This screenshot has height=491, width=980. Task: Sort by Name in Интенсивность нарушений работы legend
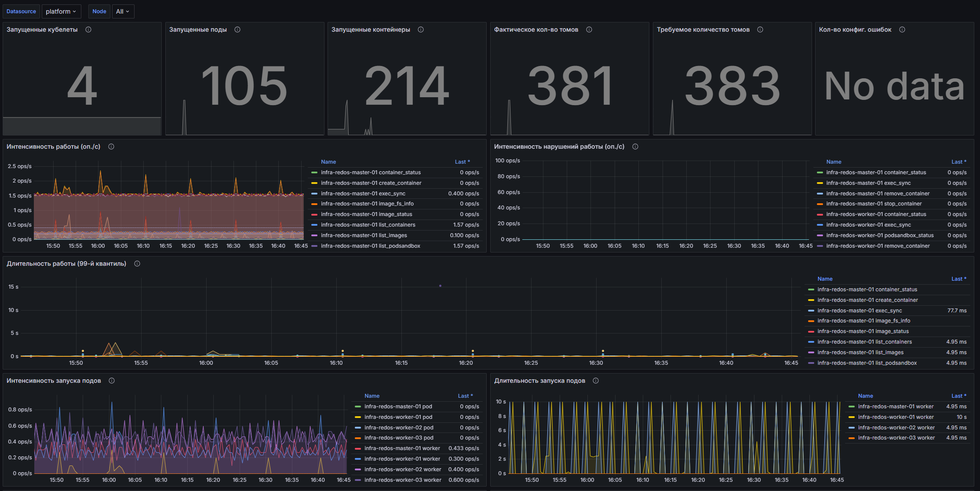coord(834,162)
